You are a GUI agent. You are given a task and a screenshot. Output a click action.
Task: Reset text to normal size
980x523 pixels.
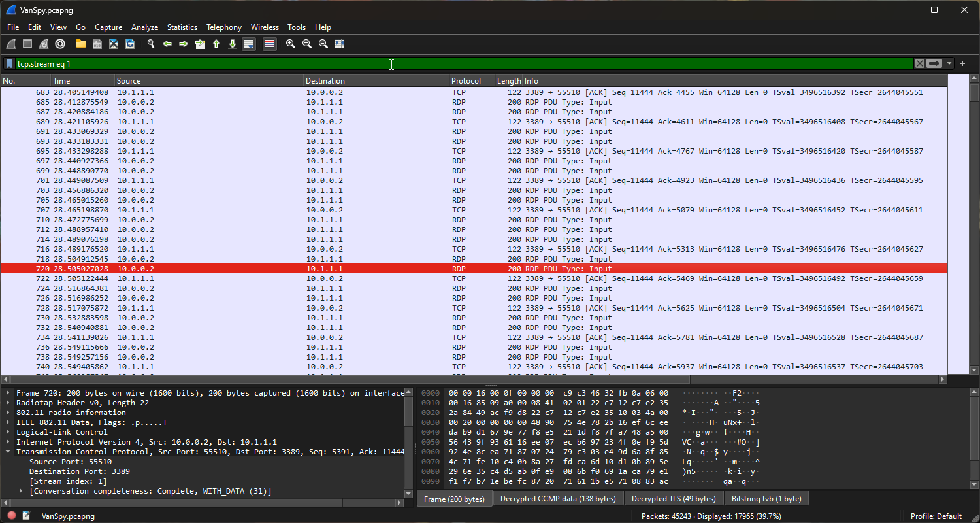[x=323, y=44]
